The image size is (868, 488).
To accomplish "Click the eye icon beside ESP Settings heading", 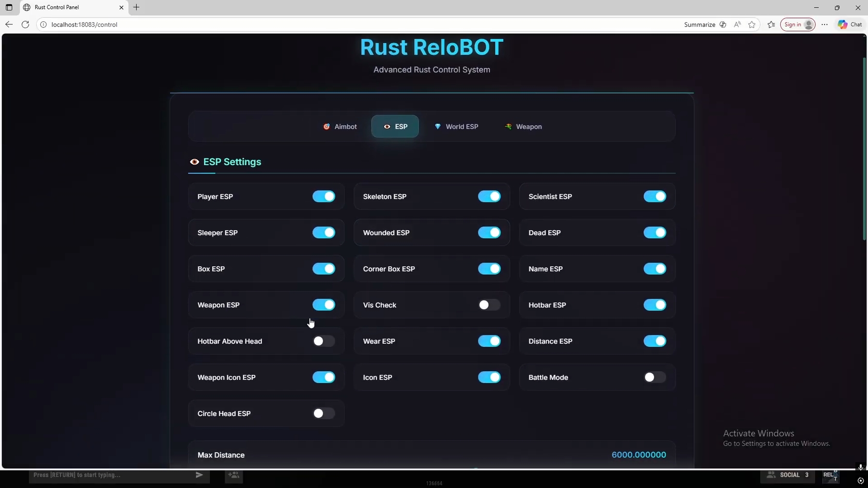I will (x=195, y=162).
